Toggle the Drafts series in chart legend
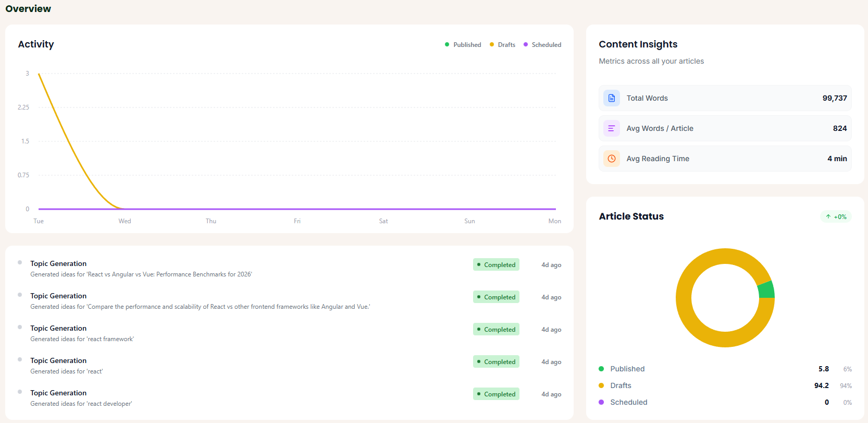The width and height of the screenshot is (868, 423). tap(502, 45)
